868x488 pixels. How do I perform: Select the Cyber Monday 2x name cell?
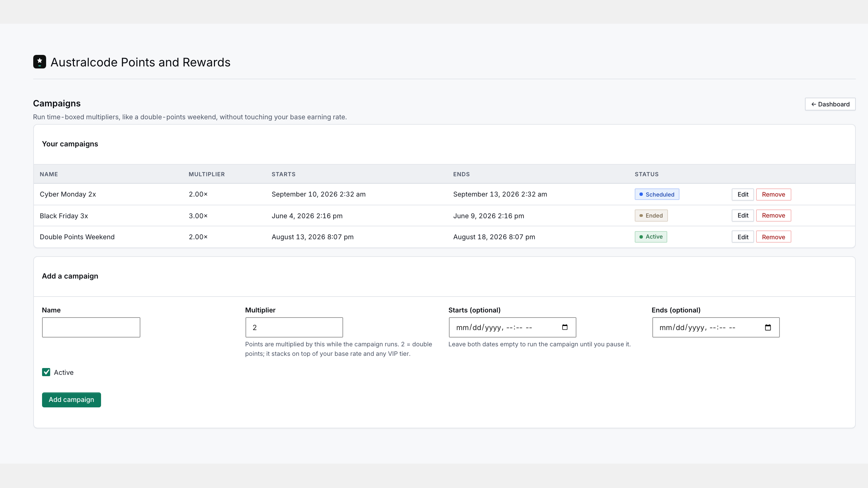(68, 194)
